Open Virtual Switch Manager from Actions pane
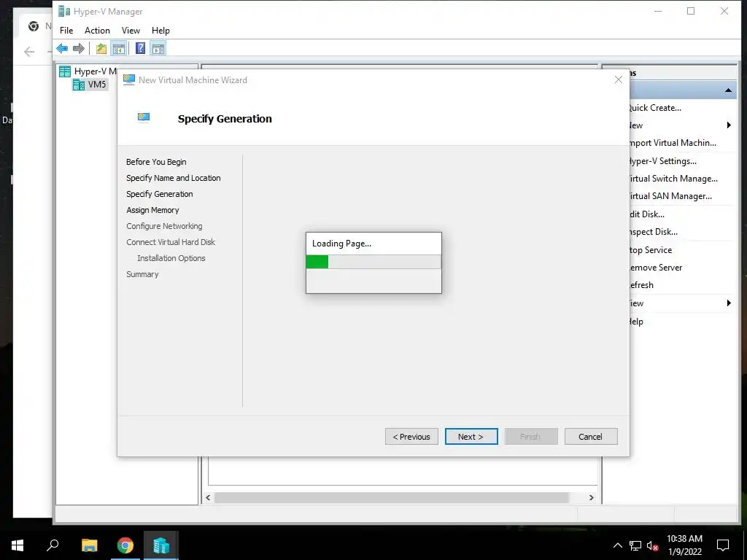The height and width of the screenshot is (560, 747). (x=673, y=179)
